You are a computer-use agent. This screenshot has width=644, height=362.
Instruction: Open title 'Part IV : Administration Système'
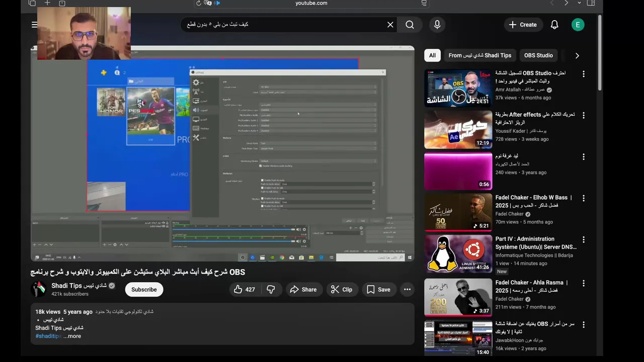[x=536, y=243]
